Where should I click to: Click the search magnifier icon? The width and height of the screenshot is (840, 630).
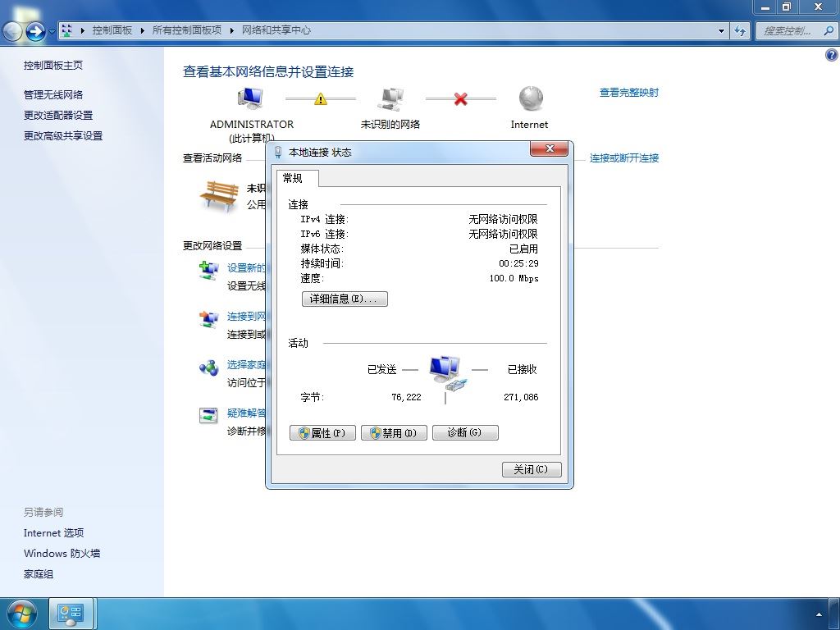click(x=829, y=30)
